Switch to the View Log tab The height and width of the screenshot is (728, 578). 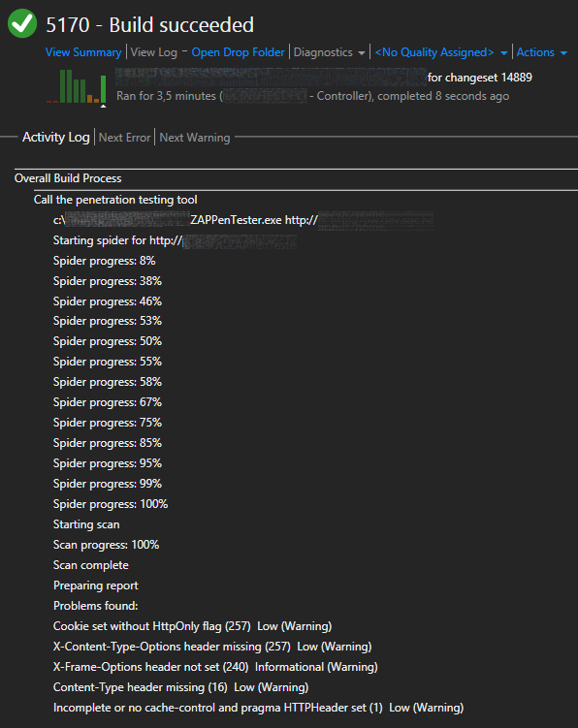[154, 52]
